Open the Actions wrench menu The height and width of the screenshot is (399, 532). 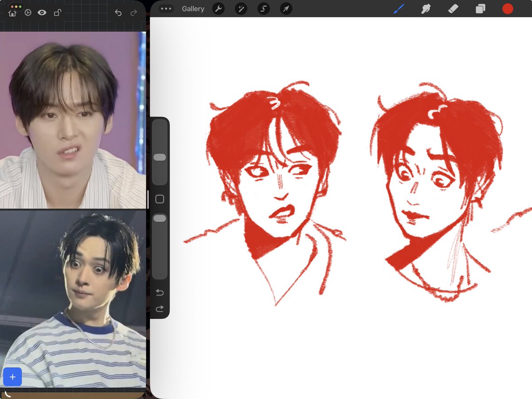coord(218,8)
